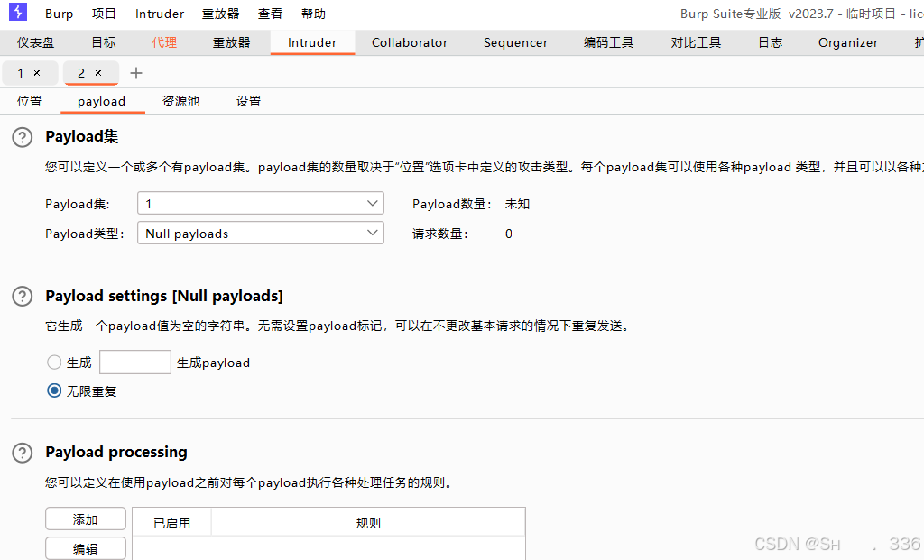Select the 生成 radio button
This screenshot has width=924, height=560.
pos(54,363)
